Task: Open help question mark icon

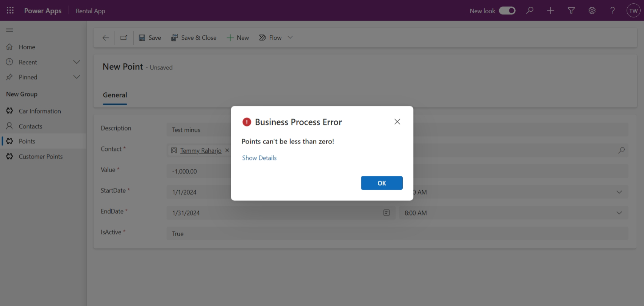Action: tap(613, 11)
